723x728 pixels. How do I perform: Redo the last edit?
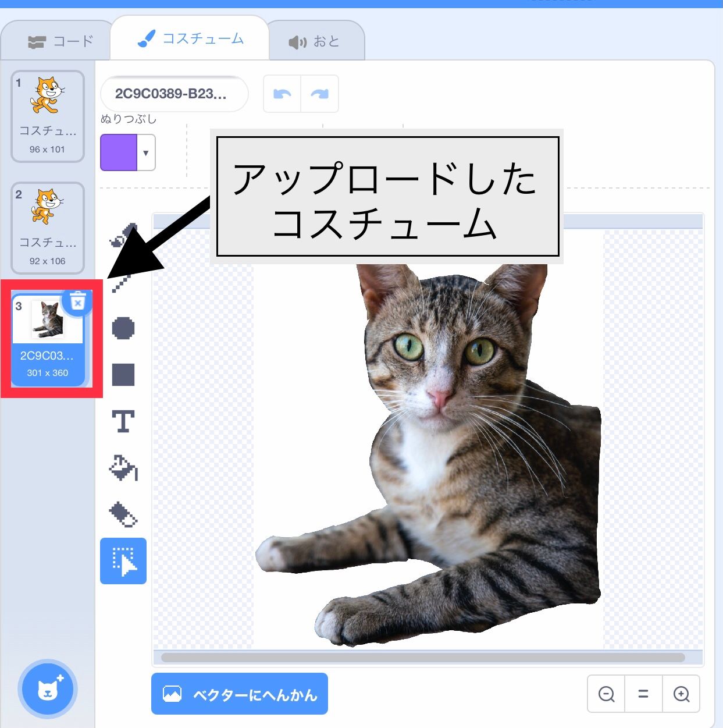[319, 94]
